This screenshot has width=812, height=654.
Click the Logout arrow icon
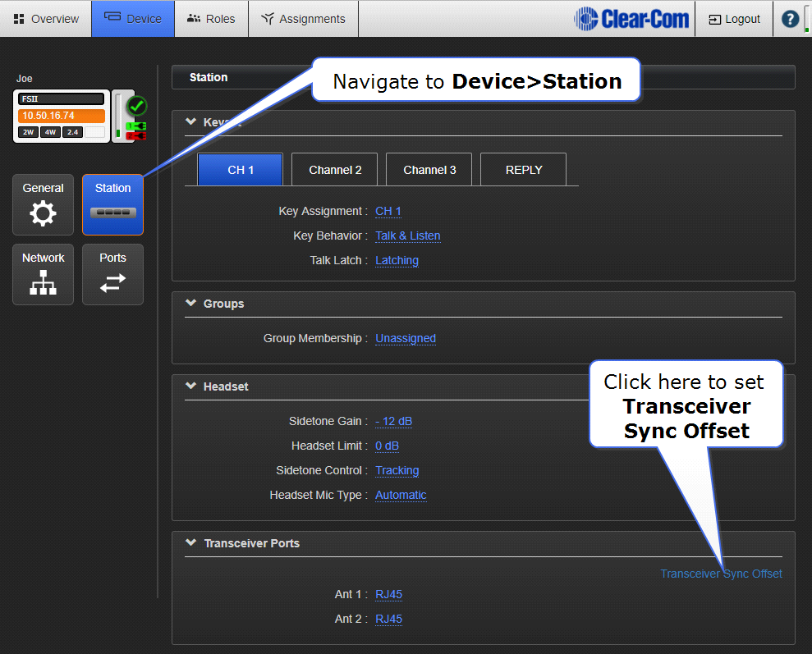[714, 20]
